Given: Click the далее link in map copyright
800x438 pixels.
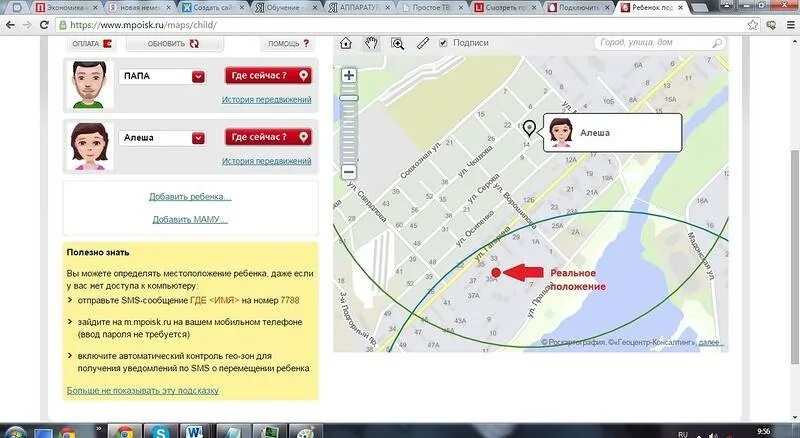Looking at the screenshot, I should (711, 343).
